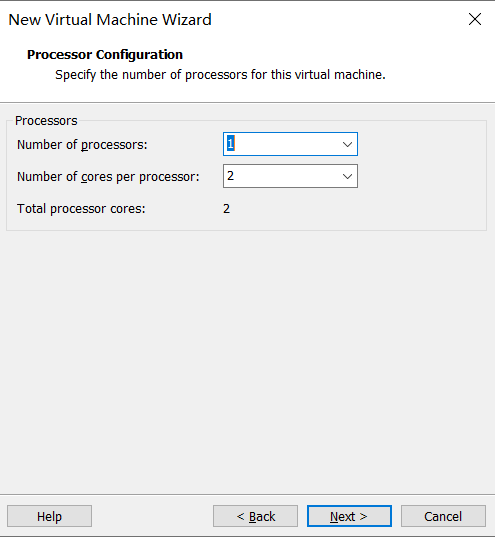The height and width of the screenshot is (540, 495).
Task: Click empty area below Processors group
Action: coord(247,362)
